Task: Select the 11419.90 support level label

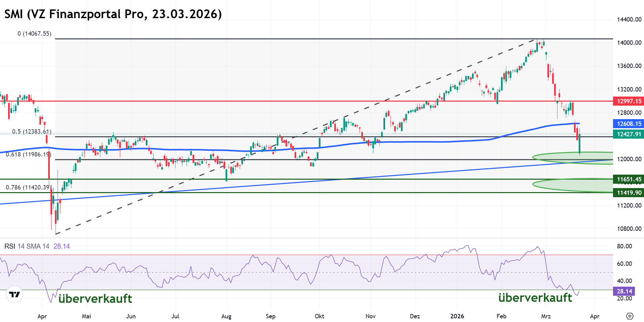Action: click(x=629, y=193)
